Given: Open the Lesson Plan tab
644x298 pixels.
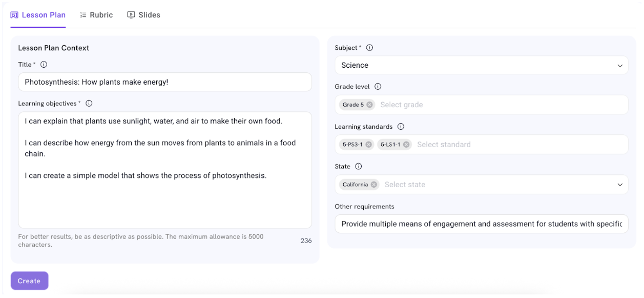Looking at the screenshot, I should coord(38,15).
